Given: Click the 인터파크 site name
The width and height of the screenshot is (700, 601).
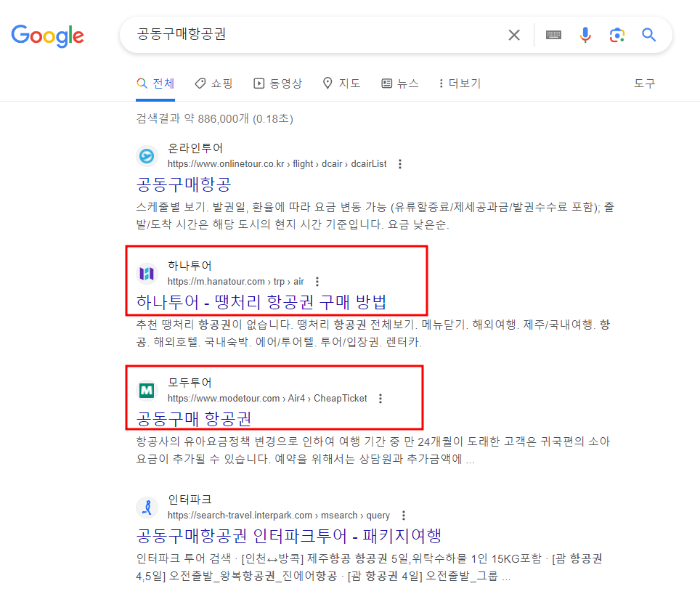Looking at the screenshot, I should [189, 499].
